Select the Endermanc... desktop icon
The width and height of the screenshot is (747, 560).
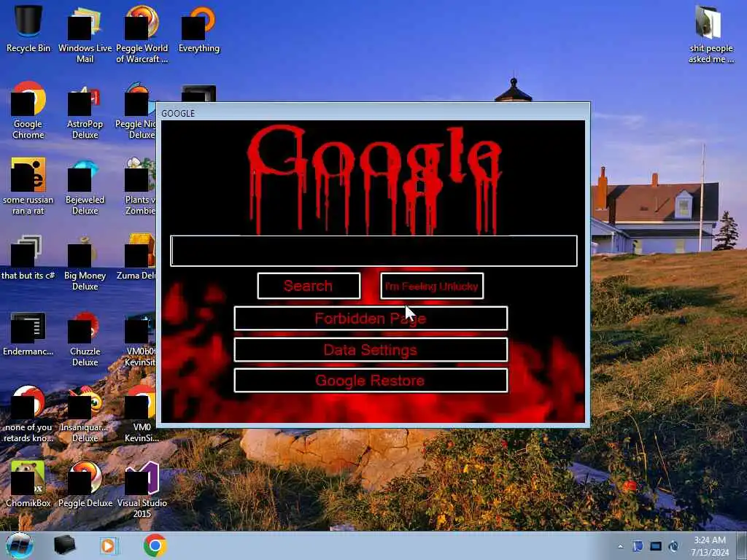pyautogui.click(x=28, y=333)
